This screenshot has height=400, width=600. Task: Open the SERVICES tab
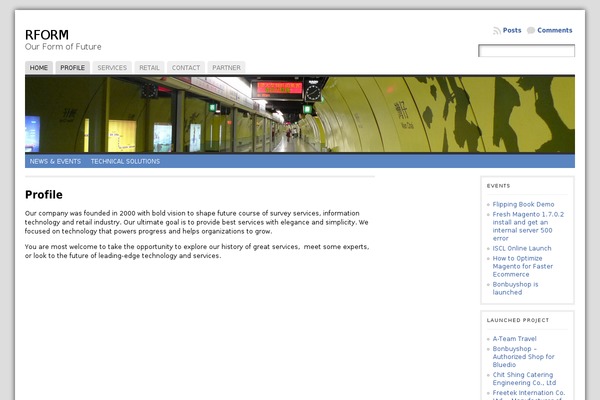click(112, 67)
